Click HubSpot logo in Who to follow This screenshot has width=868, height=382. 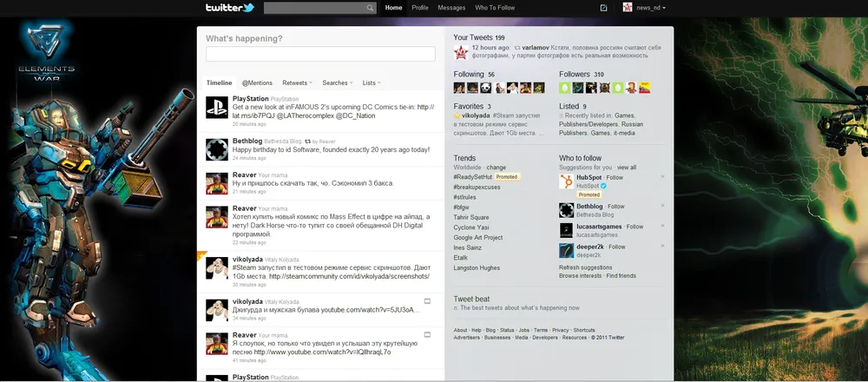566,181
